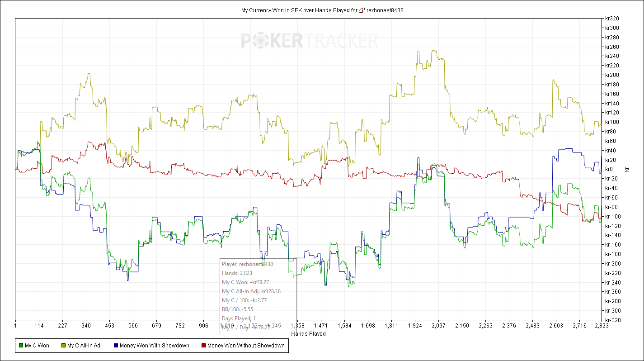Click the kr260 y-axis label

pyautogui.click(x=612, y=47)
